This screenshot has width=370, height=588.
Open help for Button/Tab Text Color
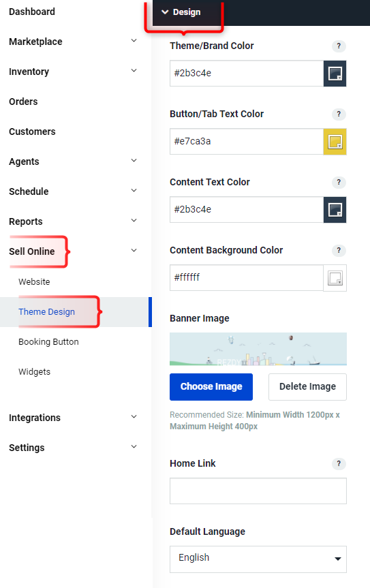coord(339,114)
